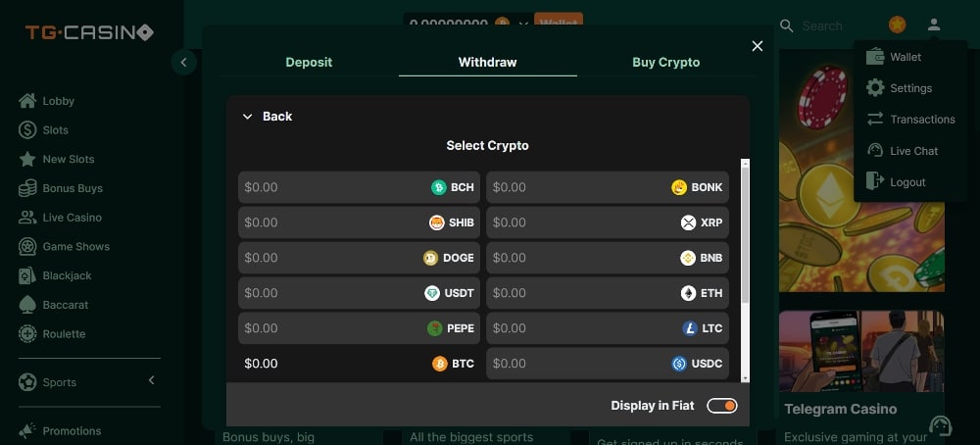The width and height of the screenshot is (980, 445).
Task: Switch to the Withdraw tab
Action: tap(487, 62)
